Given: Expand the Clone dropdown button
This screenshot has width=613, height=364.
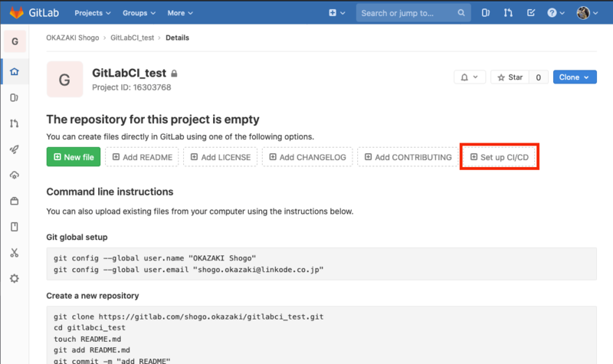Looking at the screenshot, I should coord(574,77).
